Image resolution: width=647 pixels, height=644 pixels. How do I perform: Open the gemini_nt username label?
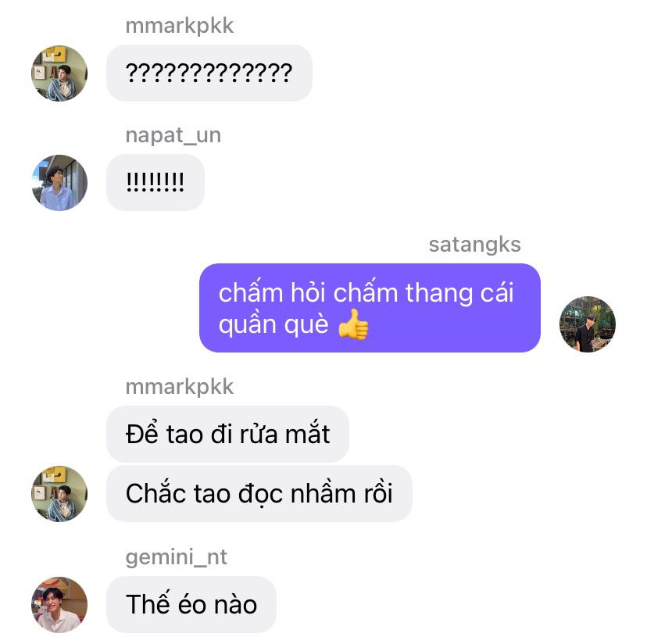pyautogui.click(x=176, y=557)
